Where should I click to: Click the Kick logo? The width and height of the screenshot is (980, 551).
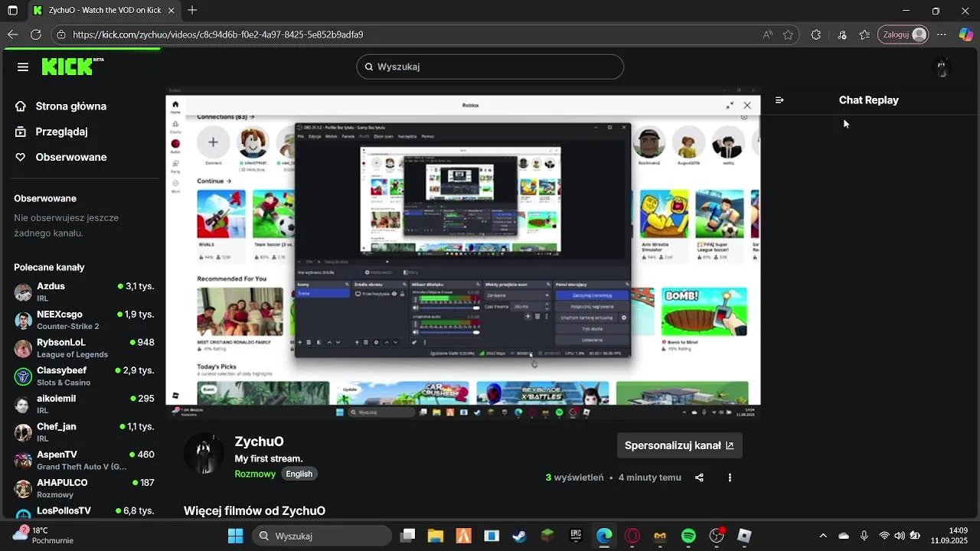(72, 67)
